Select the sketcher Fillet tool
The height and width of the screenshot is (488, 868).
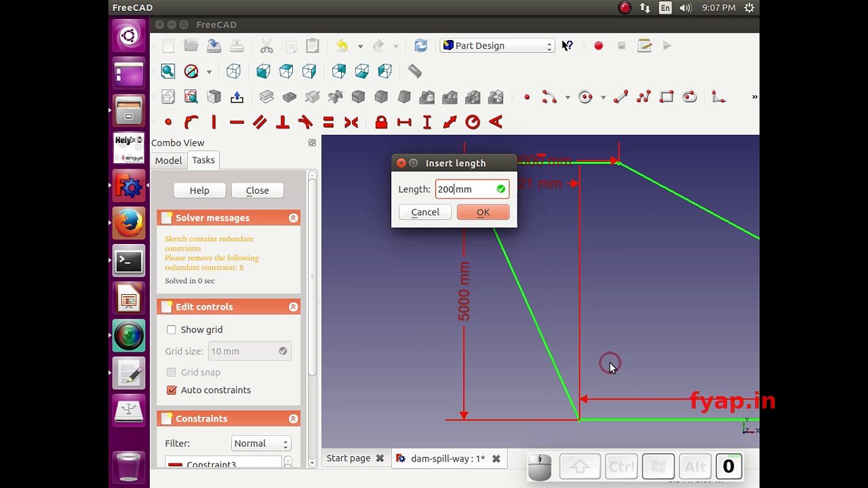[x=719, y=97]
